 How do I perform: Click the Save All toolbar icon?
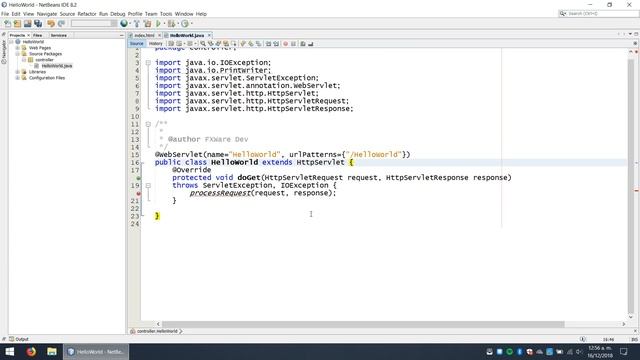38,24
